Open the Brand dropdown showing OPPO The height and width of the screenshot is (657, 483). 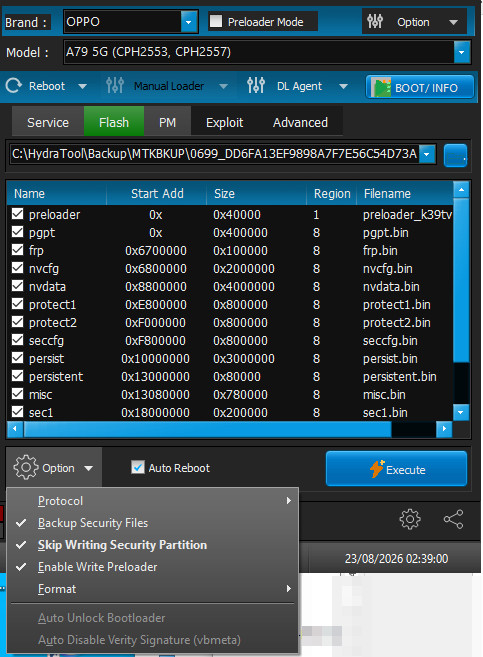[189, 21]
